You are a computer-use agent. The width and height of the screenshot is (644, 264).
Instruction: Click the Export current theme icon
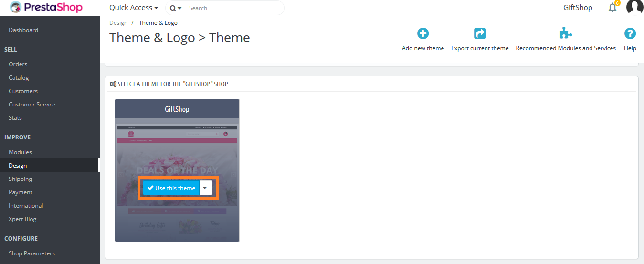(x=480, y=33)
